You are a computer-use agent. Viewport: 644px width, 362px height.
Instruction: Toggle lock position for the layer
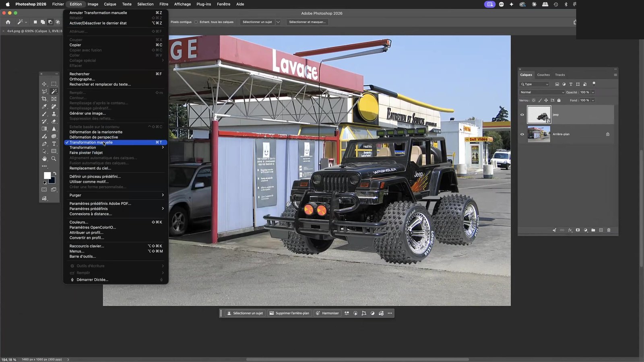(546, 100)
